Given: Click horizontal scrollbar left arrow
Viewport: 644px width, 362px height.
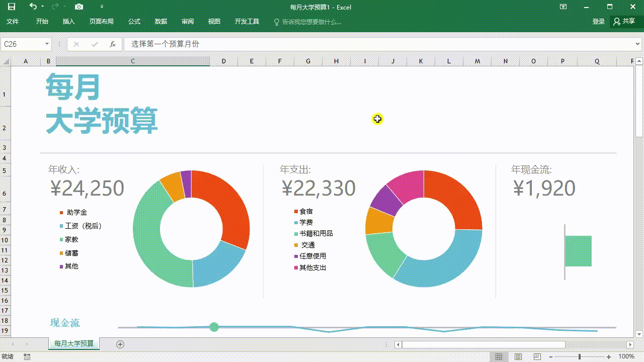Looking at the screenshot, I should coord(398,344).
